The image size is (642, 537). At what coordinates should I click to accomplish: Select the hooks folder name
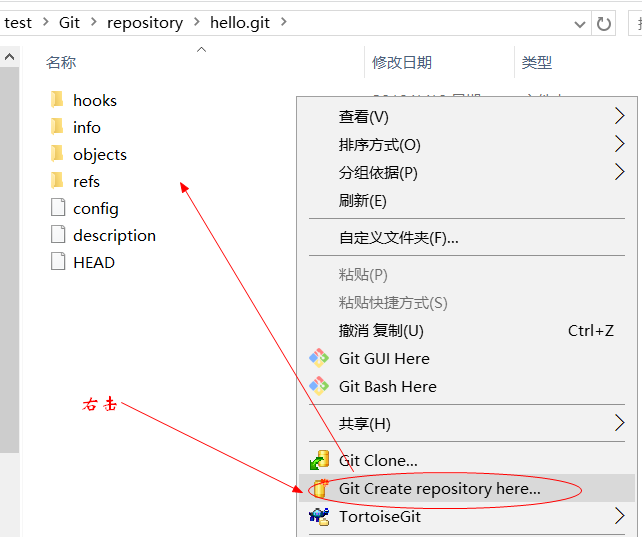coord(95,101)
